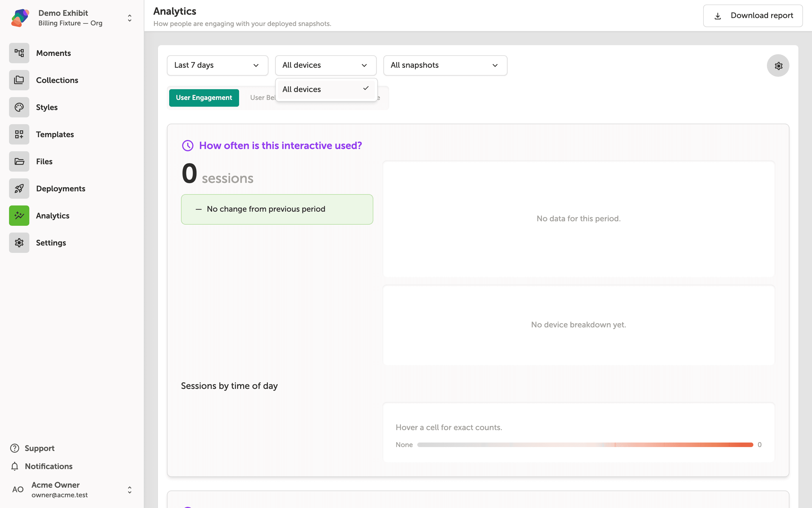Switch to the User Behavior tab
This screenshot has height=508, width=812.
[x=263, y=98]
